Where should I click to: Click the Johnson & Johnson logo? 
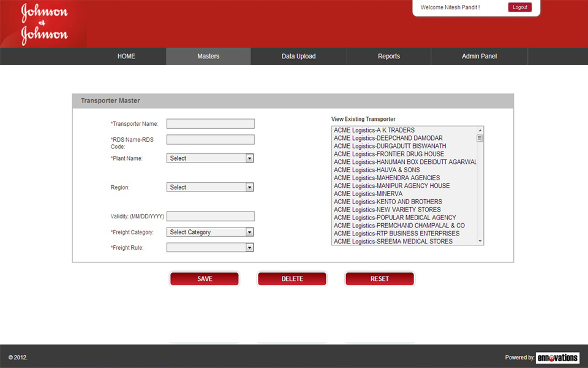tap(44, 24)
